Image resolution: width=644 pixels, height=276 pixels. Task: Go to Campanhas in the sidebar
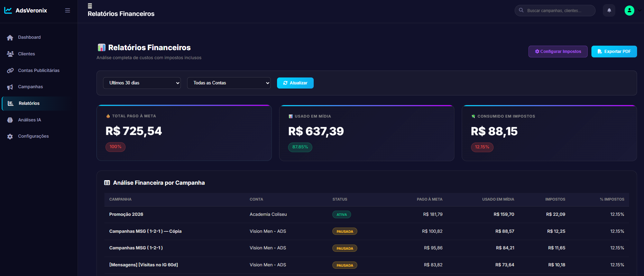tap(30, 87)
